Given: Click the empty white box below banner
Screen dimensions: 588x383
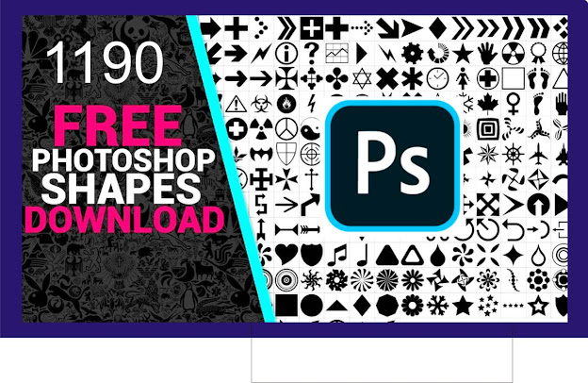Looking at the screenshot, I should pyautogui.click(x=382, y=359).
